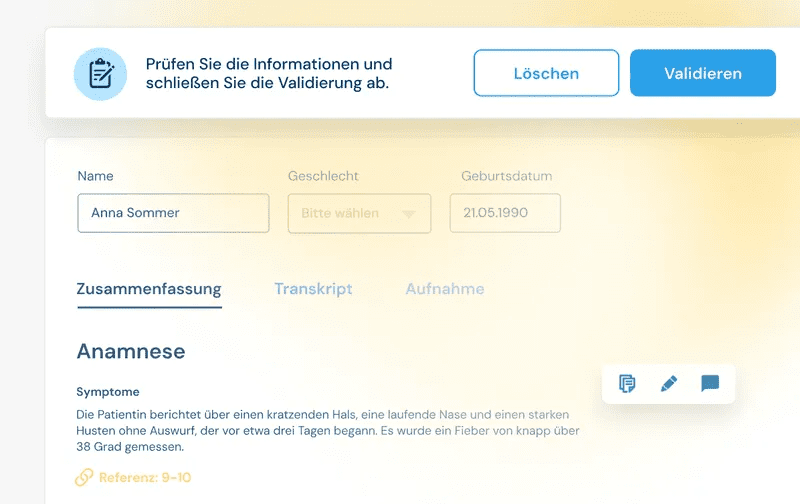Click the Löschen button
The image size is (800, 504).
[546, 73]
